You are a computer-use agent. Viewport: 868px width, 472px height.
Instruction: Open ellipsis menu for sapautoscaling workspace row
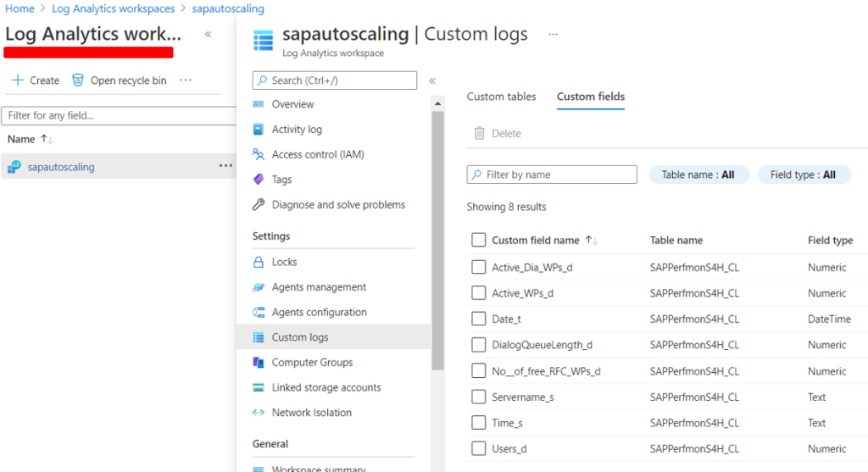[225, 166]
